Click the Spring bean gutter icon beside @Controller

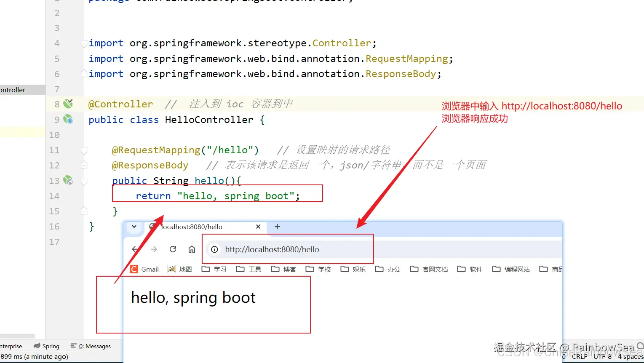68,104
